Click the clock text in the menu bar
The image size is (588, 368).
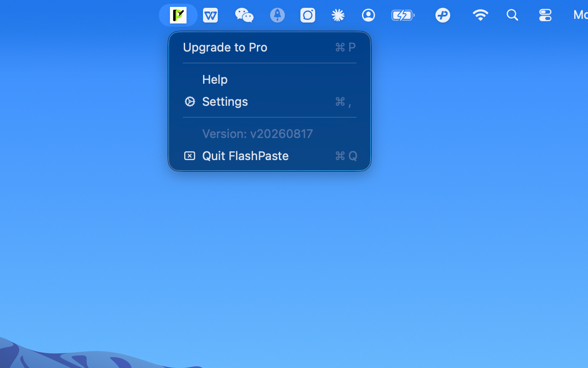[x=581, y=15]
